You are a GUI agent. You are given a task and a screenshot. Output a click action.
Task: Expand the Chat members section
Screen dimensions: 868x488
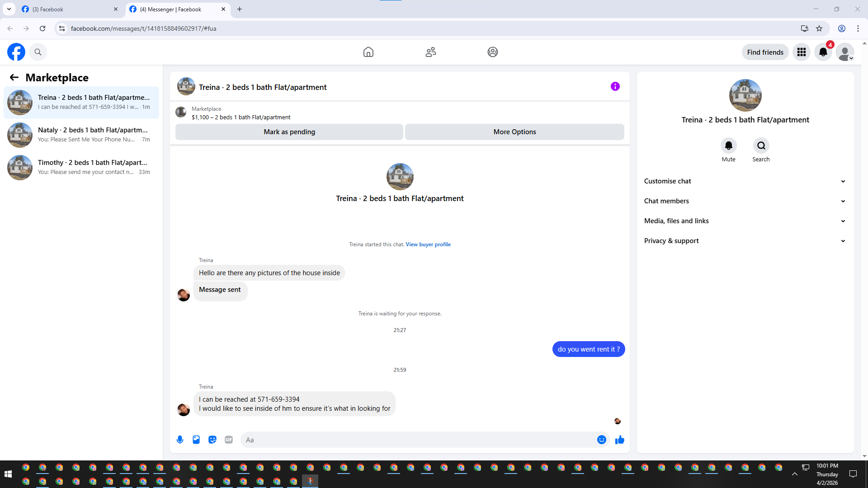point(745,201)
